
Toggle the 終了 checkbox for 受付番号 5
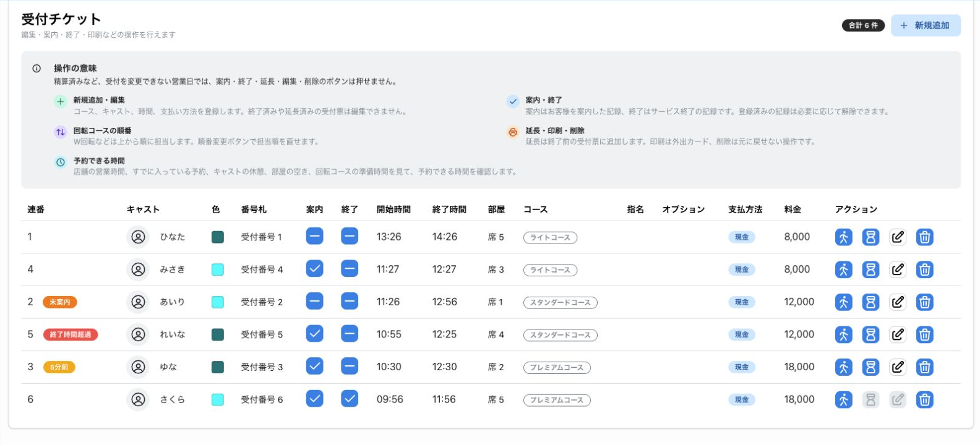[x=350, y=334]
